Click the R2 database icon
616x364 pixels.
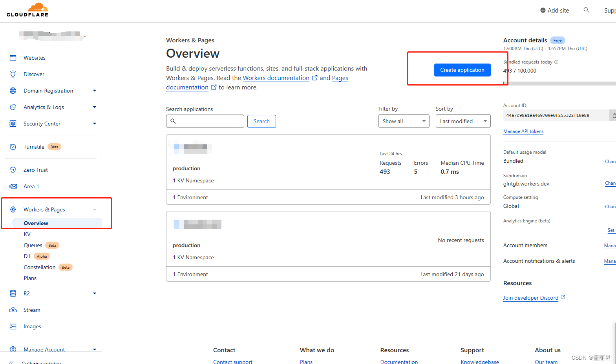[x=13, y=293]
